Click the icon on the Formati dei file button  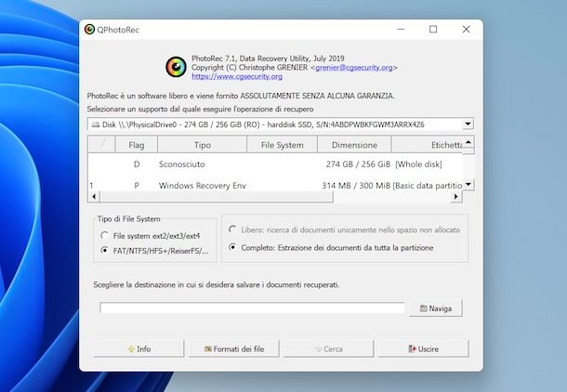(x=208, y=349)
